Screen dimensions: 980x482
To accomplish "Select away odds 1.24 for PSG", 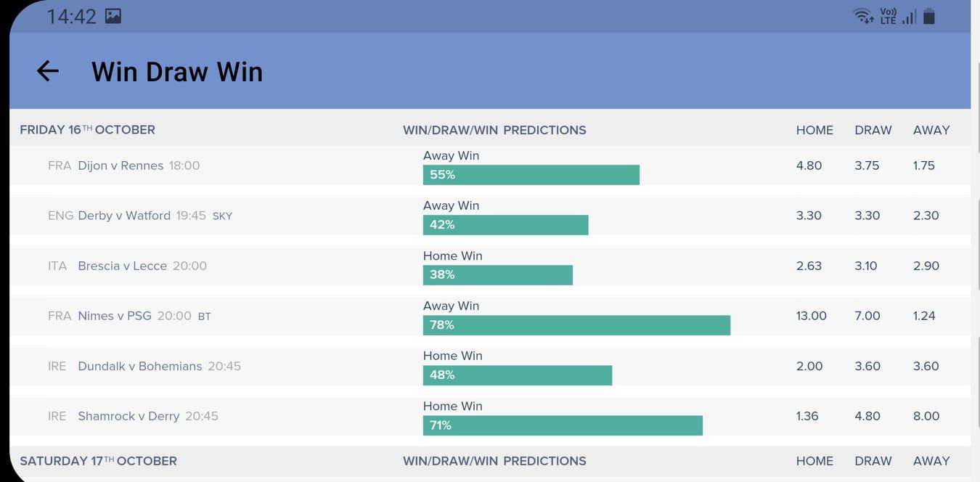I will (924, 316).
